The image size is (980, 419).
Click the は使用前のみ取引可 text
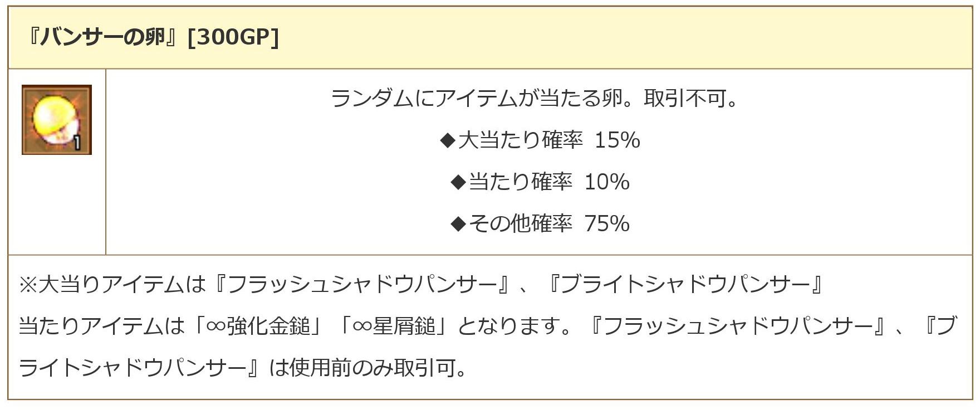point(366,368)
